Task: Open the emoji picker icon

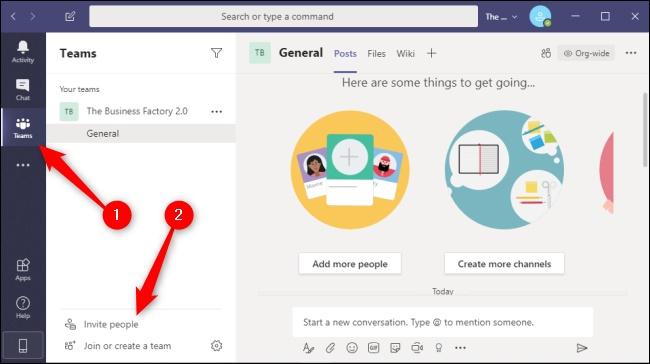Action: click(352, 347)
